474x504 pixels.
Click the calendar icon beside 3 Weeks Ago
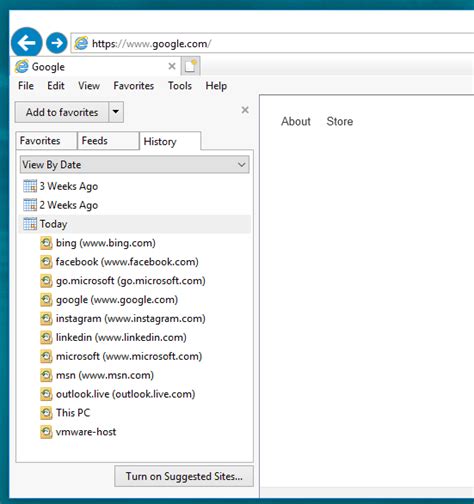point(30,186)
